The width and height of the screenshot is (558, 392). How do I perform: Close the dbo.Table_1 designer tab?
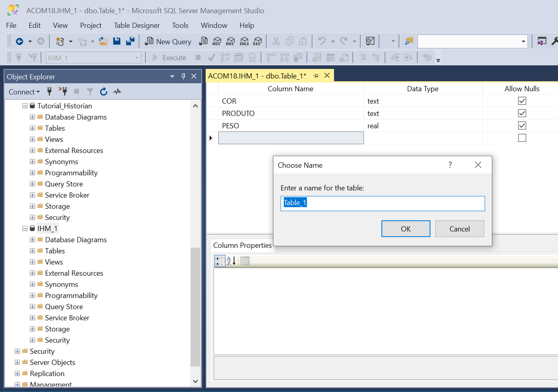pos(327,75)
